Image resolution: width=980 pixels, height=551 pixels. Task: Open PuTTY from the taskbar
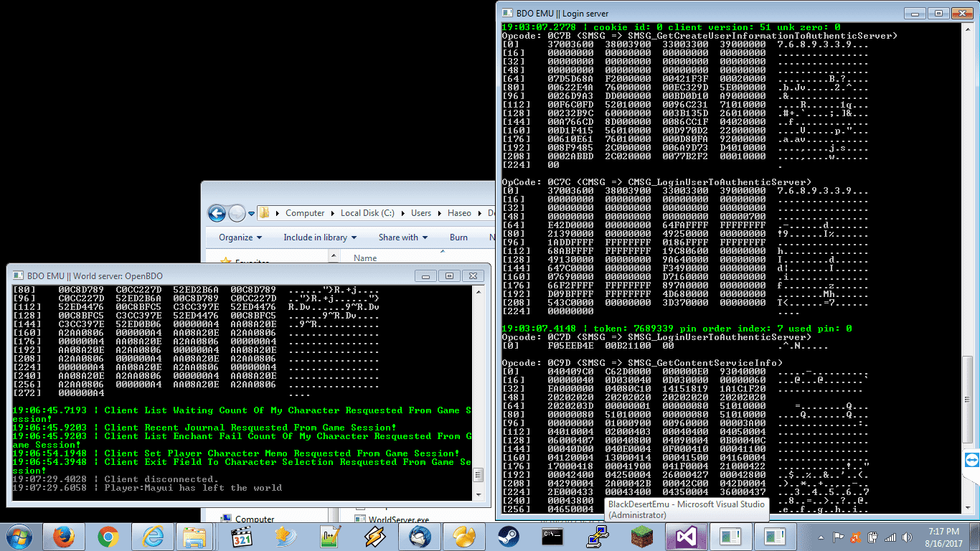pos(598,537)
